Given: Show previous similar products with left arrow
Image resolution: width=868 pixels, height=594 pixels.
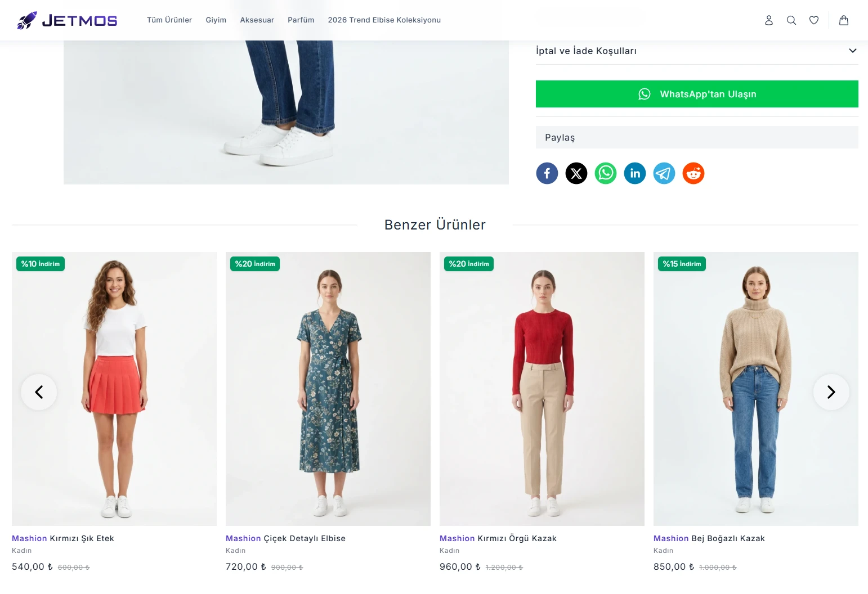Looking at the screenshot, I should click(x=39, y=392).
